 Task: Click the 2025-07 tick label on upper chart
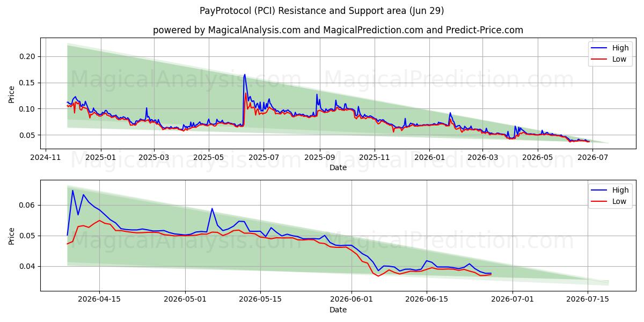(x=264, y=157)
